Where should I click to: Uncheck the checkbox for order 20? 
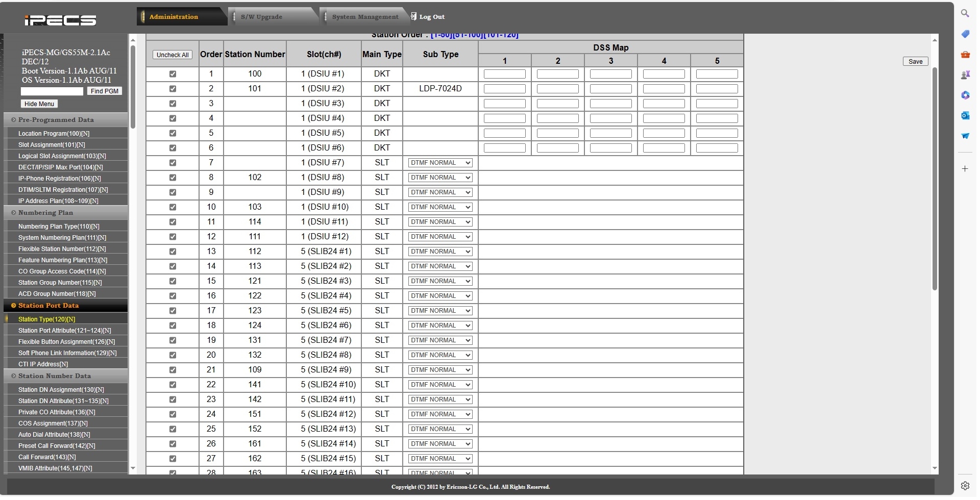pos(173,355)
